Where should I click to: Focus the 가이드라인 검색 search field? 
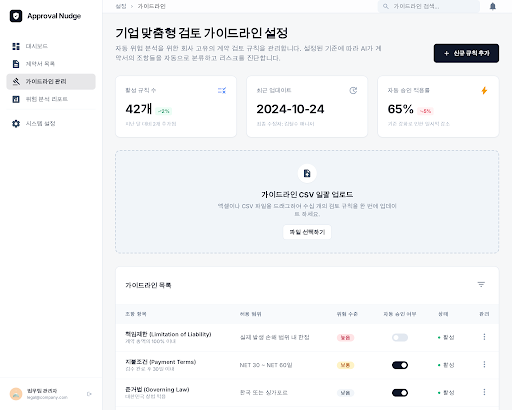pyautogui.click(x=428, y=6)
